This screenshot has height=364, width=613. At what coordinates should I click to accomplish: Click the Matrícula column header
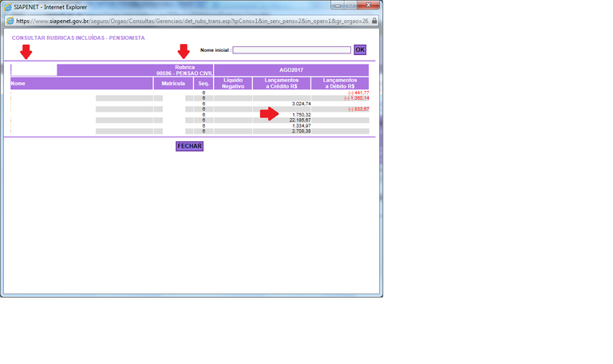(173, 83)
